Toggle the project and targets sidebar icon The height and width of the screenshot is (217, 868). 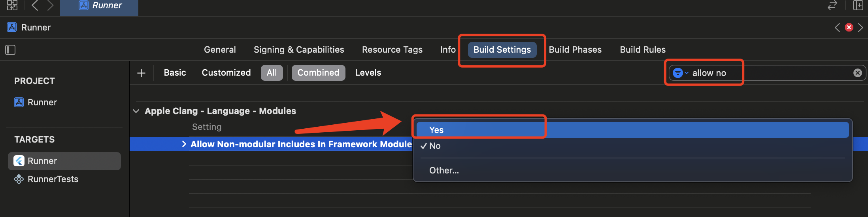tap(10, 50)
